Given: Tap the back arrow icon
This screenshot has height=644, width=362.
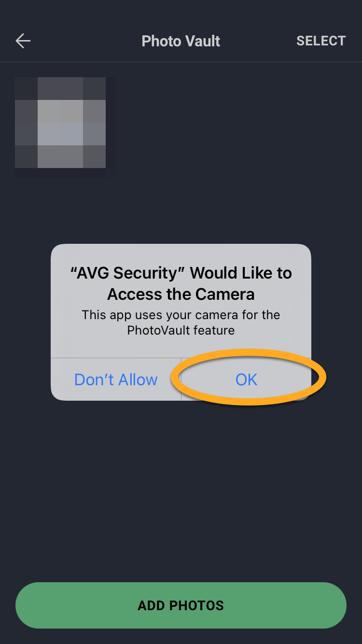Looking at the screenshot, I should click(x=23, y=41).
